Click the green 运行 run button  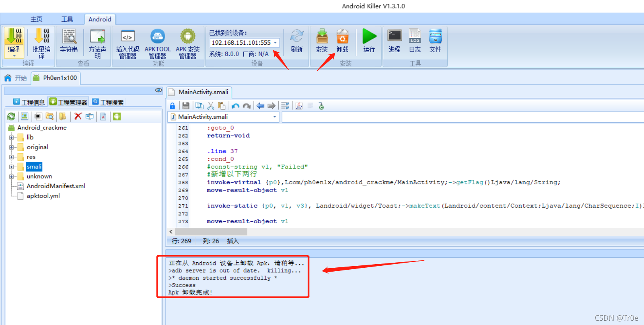click(x=369, y=41)
